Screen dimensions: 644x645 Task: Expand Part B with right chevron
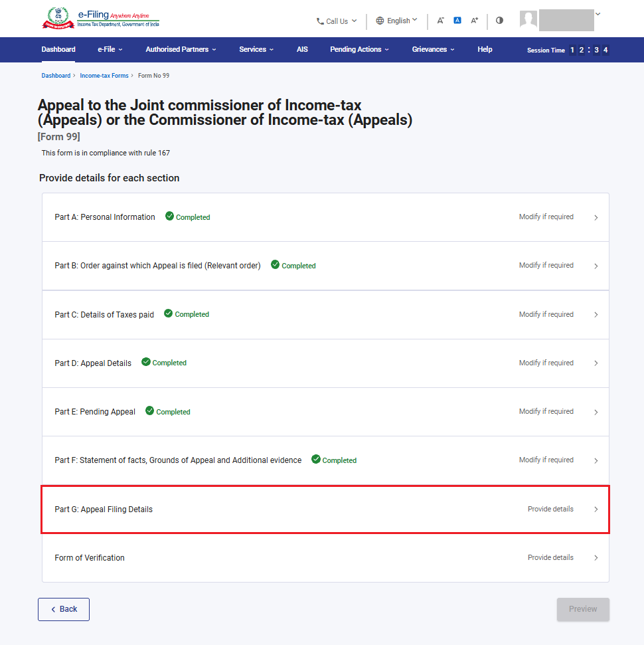coord(596,266)
